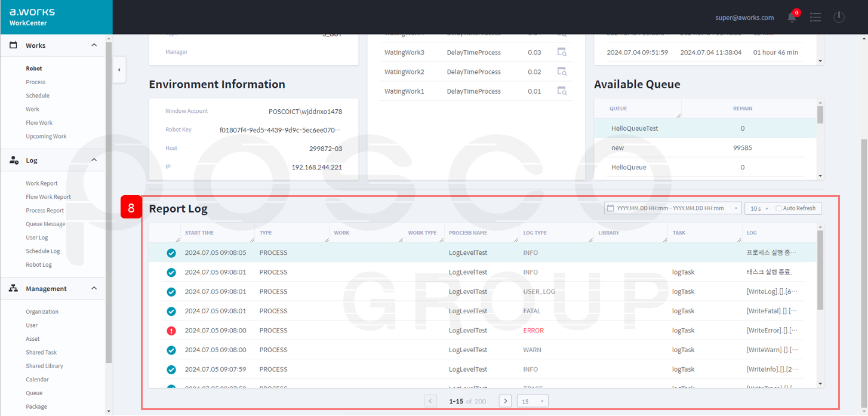Click the FATAL log type cell
The width and height of the screenshot is (868, 416).
pos(532,311)
